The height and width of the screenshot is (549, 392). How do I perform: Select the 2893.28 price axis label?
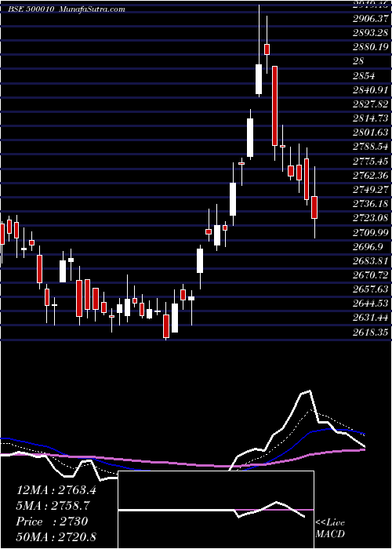[371, 33]
